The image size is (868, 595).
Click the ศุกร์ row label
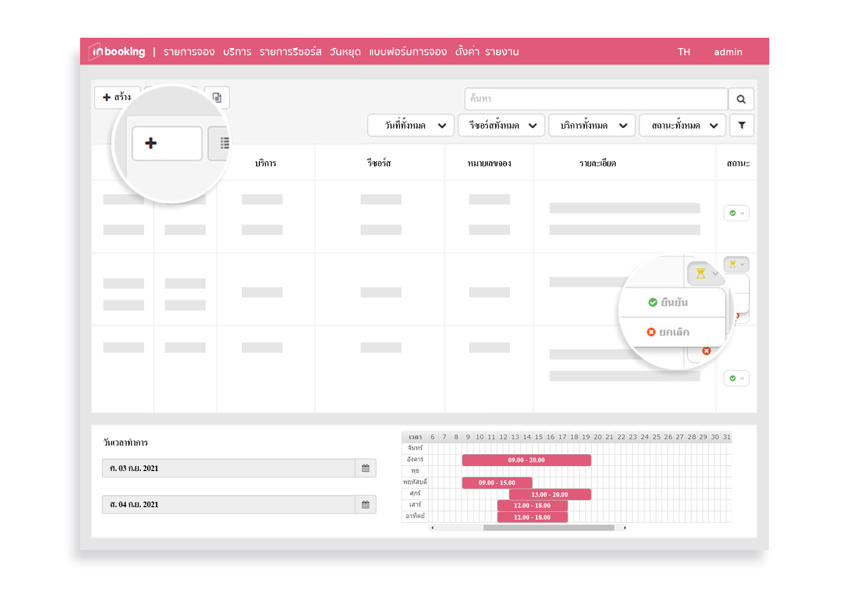pyautogui.click(x=415, y=493)
